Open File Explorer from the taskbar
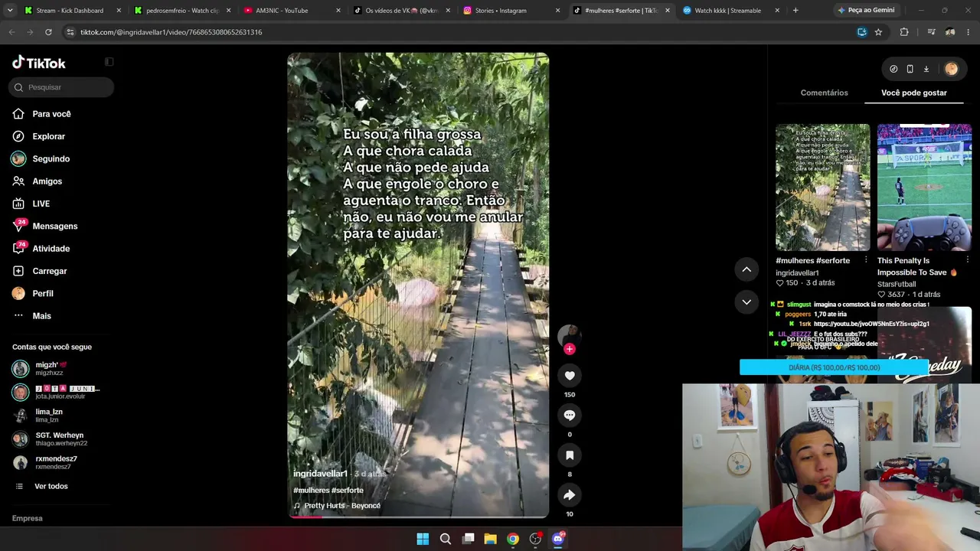 tap(490, 539)
